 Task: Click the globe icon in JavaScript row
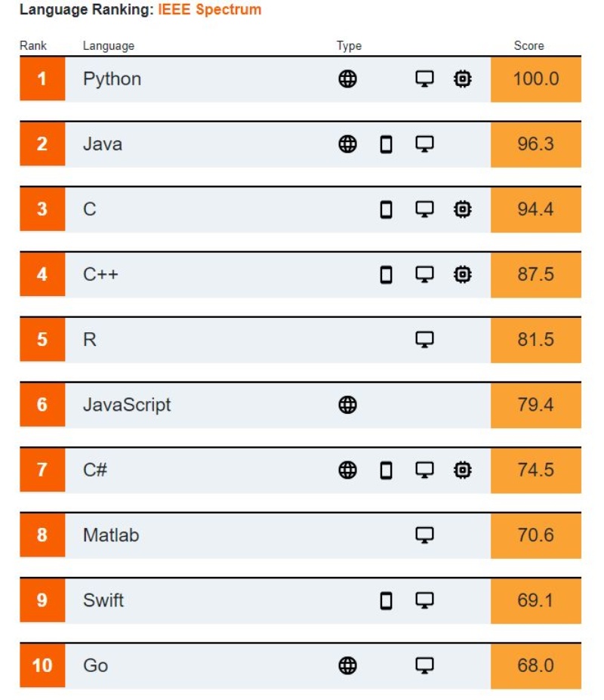[x=347, y=405]
